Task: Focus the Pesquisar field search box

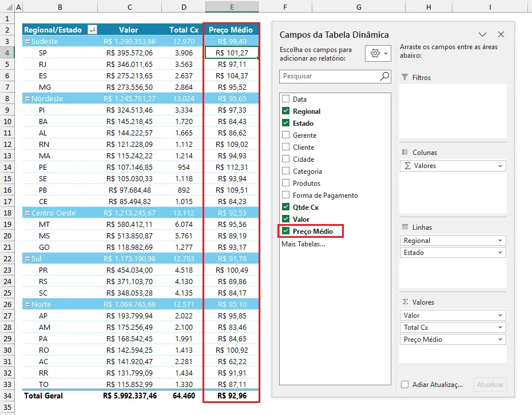Action: (x=335, y=76)
